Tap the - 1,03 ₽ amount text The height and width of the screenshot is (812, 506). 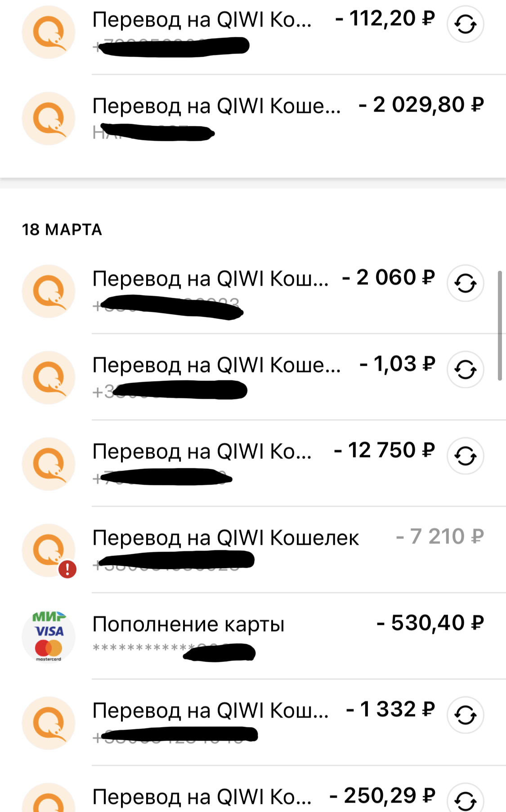click(398, 364)
